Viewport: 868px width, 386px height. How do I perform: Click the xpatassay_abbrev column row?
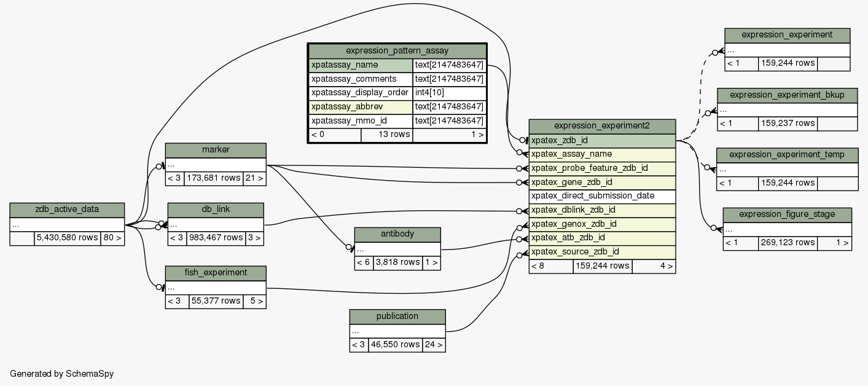tap(360, 107)
